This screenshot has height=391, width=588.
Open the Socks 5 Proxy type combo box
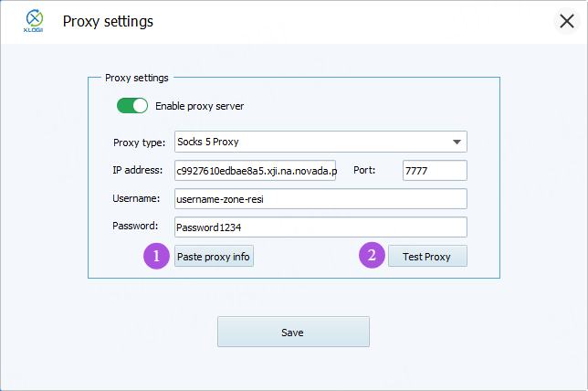[310, 142]
